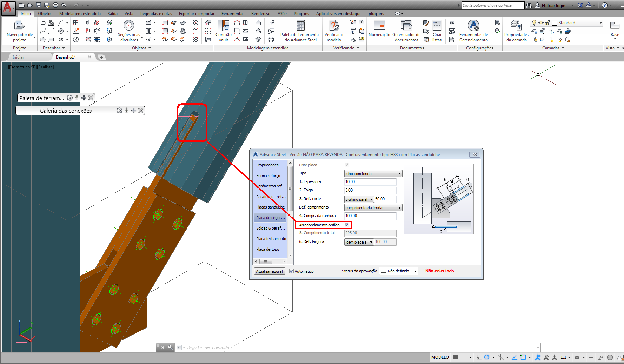The height and width of the screenshot is (364, 624).
Task: Click the keyword search field
Action: pyautogui.click(x=493, y=5)
